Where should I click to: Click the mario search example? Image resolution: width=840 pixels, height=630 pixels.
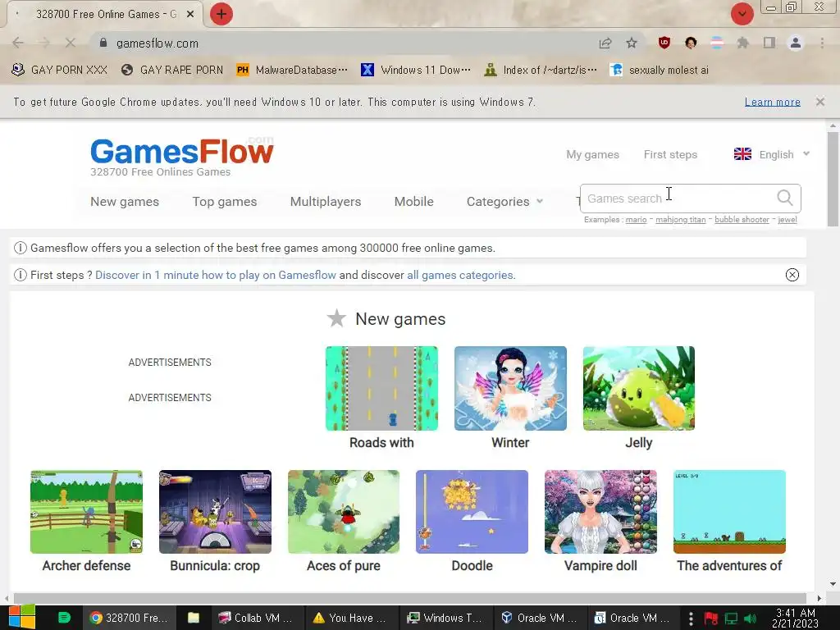[636, 220]
